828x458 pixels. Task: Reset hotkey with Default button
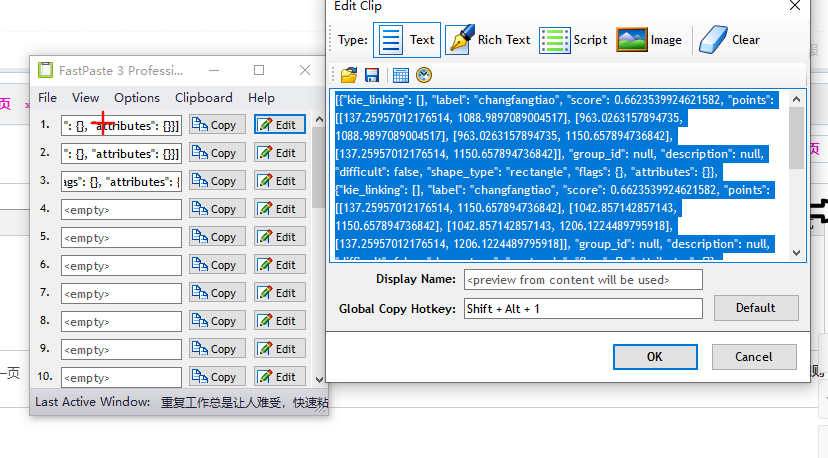pyautogui.click(x=755, y=308)
